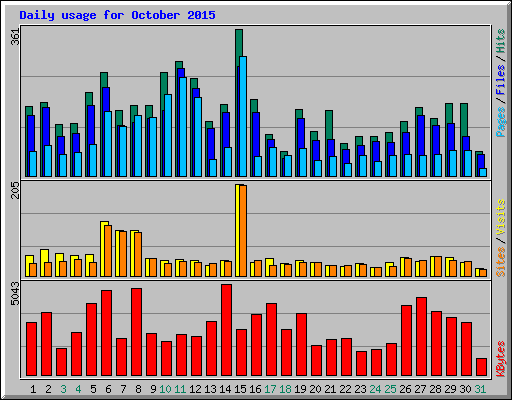
Task: Click the yellow Visits bar for day 7
Action: (x=117, y=253)
